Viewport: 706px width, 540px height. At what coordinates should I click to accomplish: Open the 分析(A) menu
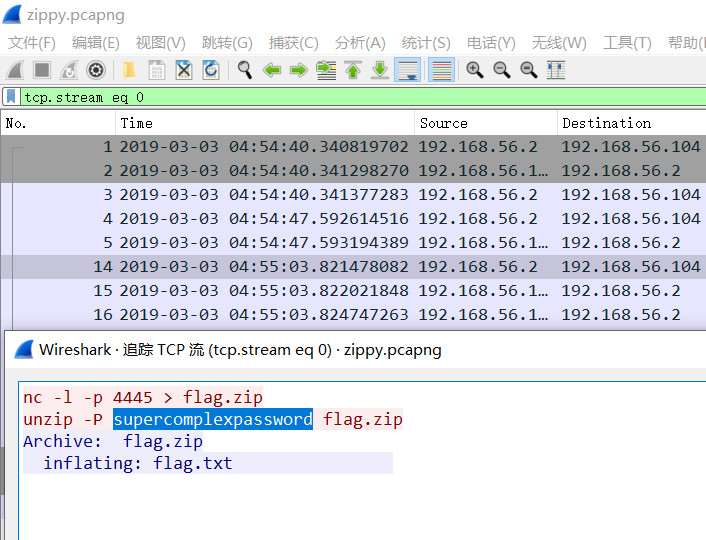click(360, 43)
